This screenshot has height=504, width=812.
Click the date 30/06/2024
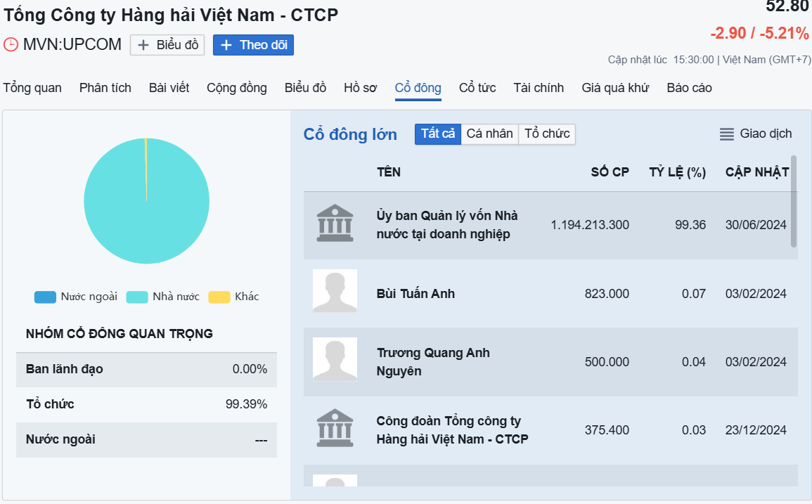click(756, 225)
